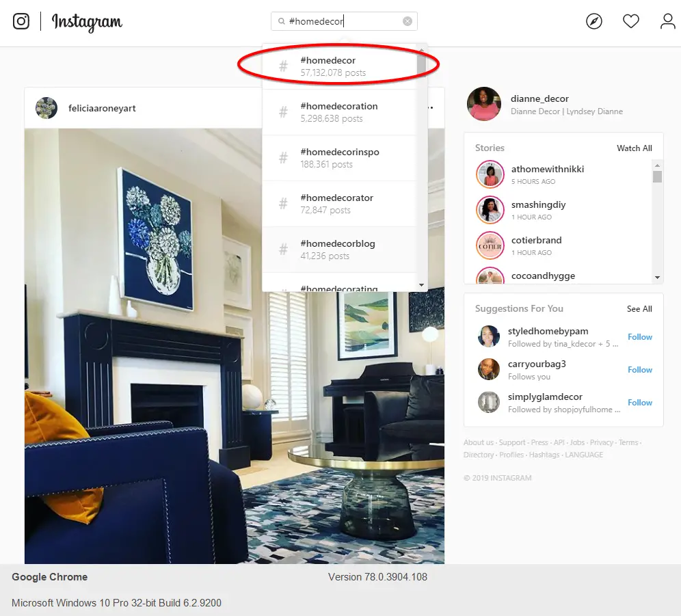Click the search dropdown scroll down arrow
681x616 pixels.
click(x=421, y=285)
